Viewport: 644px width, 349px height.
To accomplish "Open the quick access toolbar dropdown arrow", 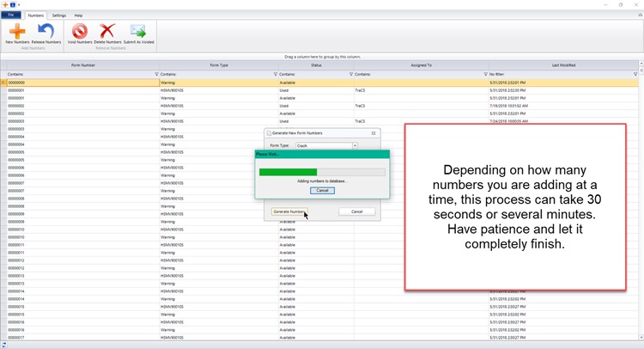I will coord(19,4).
